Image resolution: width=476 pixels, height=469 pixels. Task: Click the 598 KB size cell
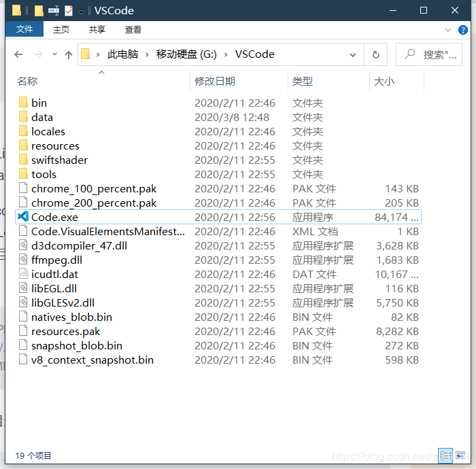pyautogui.click(x=402, y=360)
